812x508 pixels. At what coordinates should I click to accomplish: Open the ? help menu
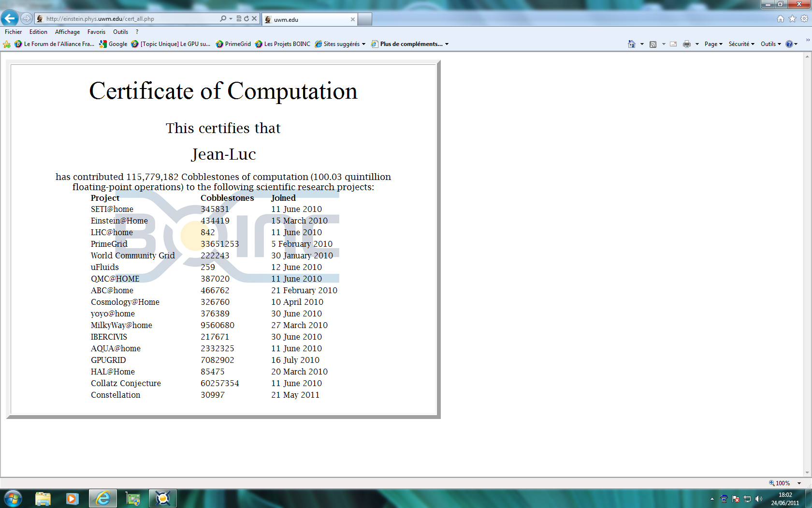click(137, 32)
